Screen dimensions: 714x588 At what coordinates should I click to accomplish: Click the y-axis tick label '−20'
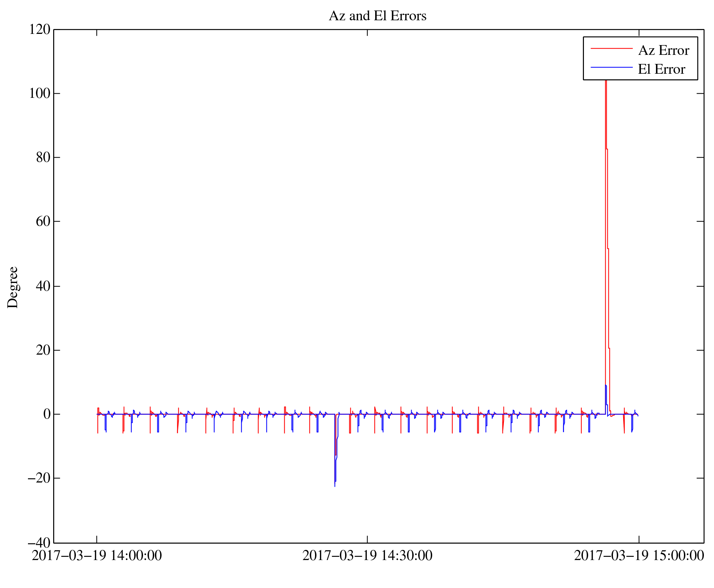point(39,478)
